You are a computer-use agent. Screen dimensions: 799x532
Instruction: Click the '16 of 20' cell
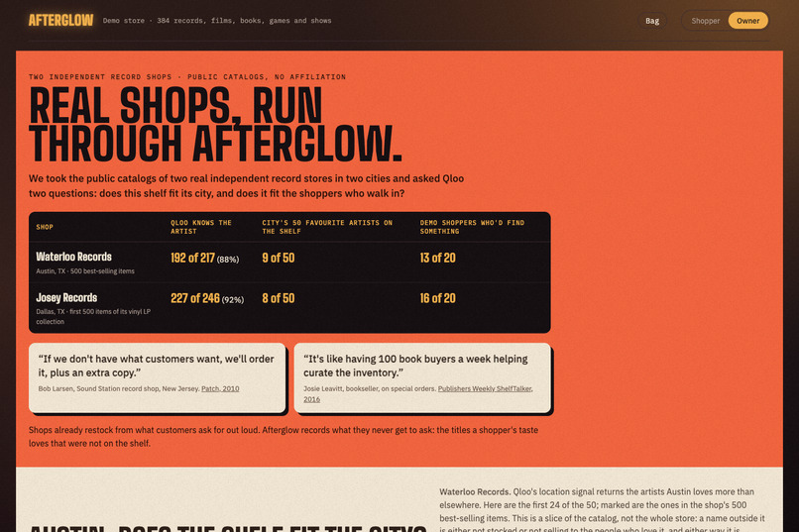coord(438,298)
